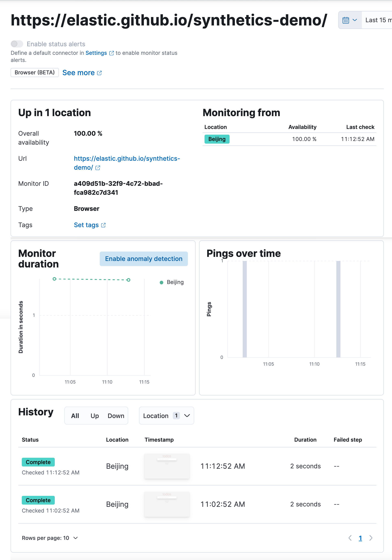Image resolution: width=392 pixels, height=560 pixels.
Task: Click external icon next to monitor Url
Action: (x=98, y=168)
